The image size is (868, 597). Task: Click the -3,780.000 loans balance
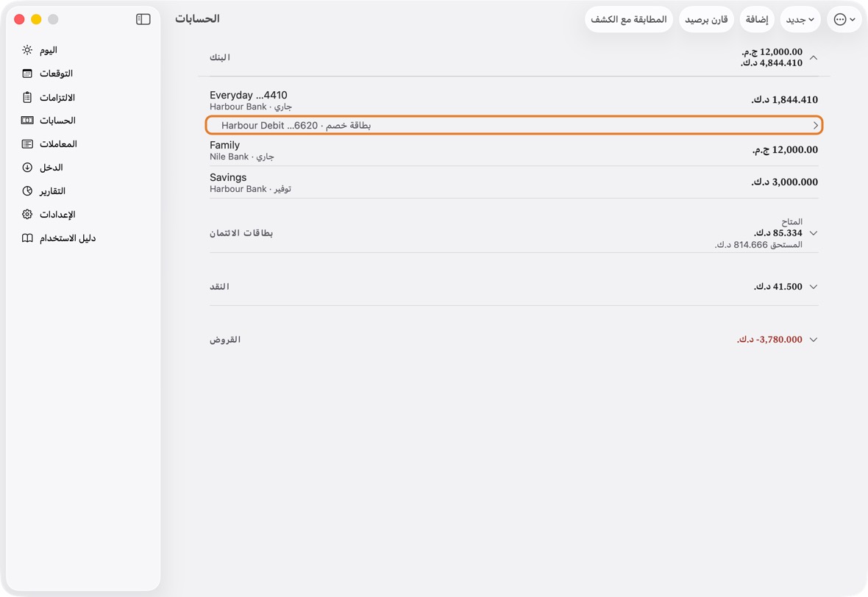point(769,340)
